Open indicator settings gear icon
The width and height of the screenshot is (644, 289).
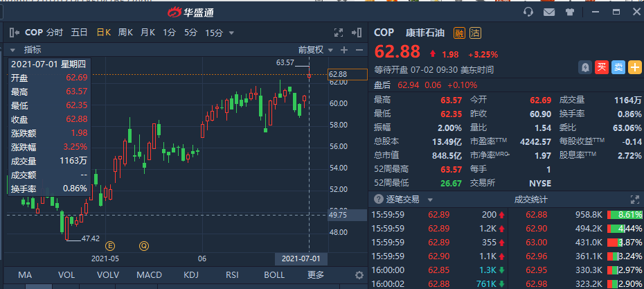point(359,275)
